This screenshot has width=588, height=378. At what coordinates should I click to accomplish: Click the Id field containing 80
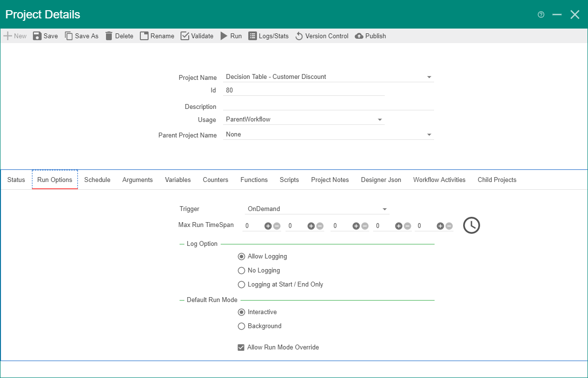pos(304,90)
